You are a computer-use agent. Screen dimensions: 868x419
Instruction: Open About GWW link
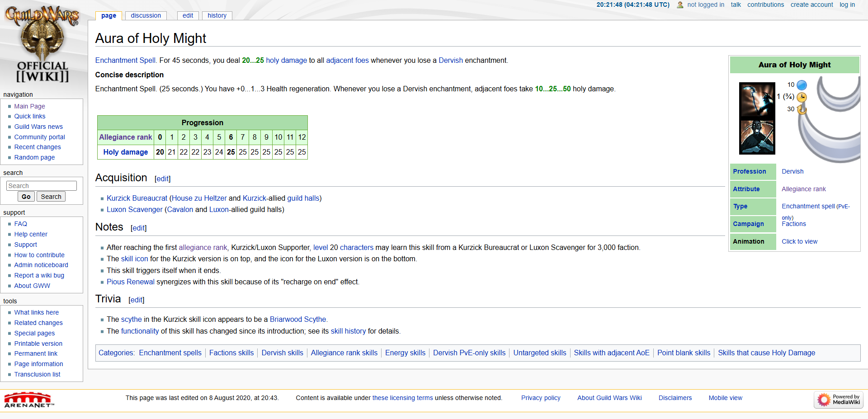[32, 286]
